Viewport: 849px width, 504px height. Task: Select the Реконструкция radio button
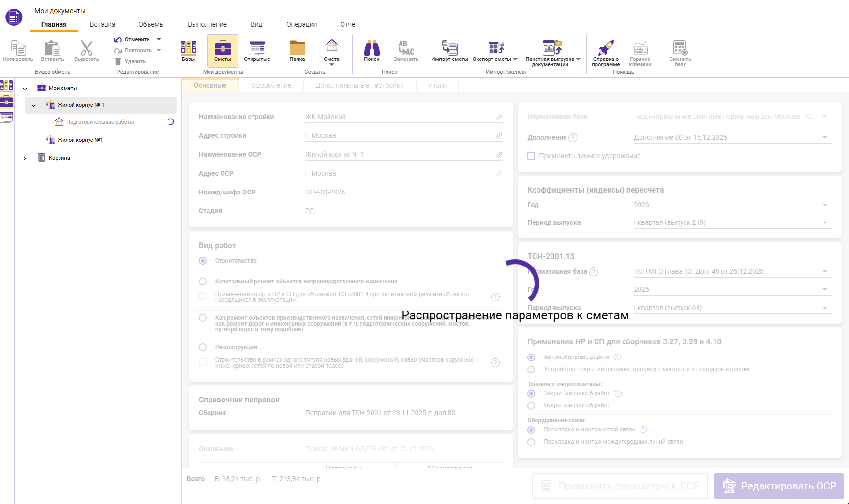[203, 347]
